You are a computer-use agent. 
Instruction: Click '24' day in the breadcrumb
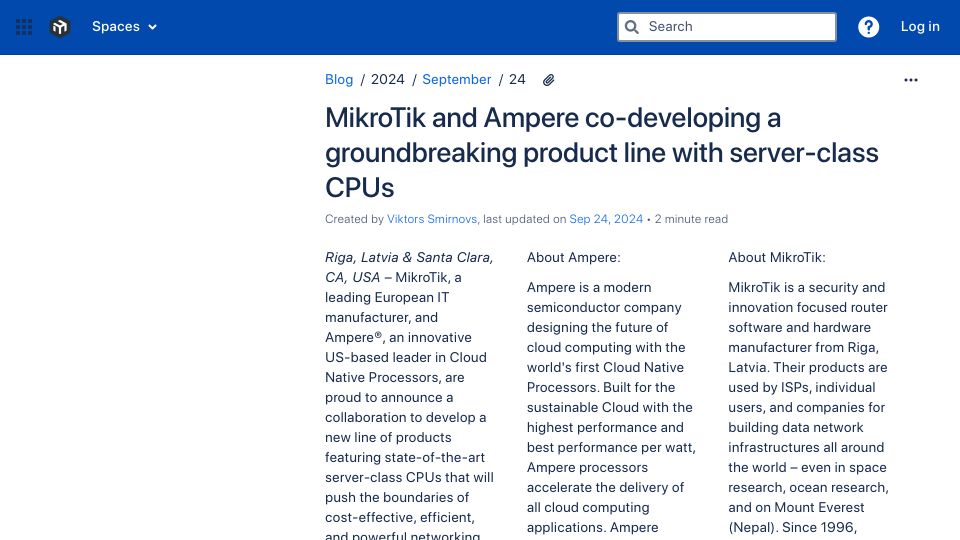coord(517,80)
